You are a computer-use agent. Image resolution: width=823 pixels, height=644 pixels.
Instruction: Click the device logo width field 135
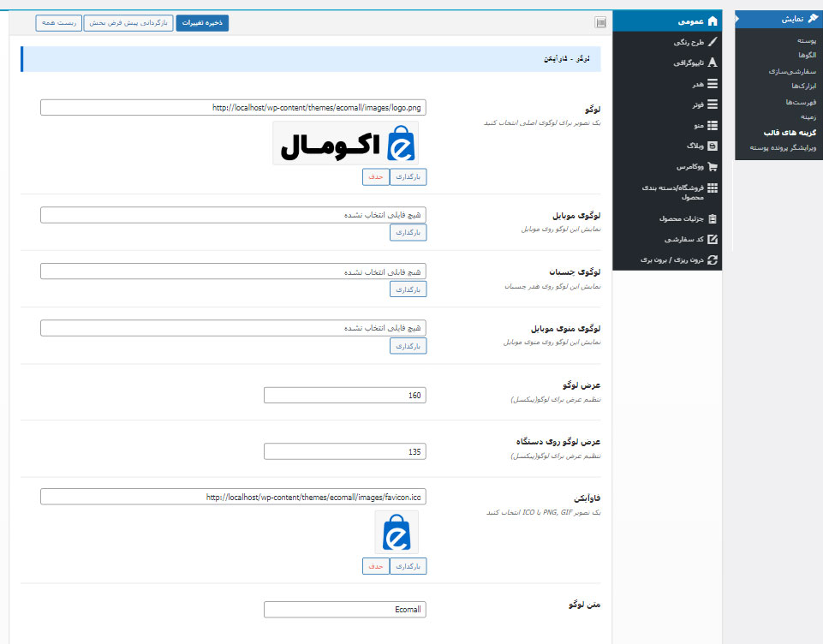345,451
